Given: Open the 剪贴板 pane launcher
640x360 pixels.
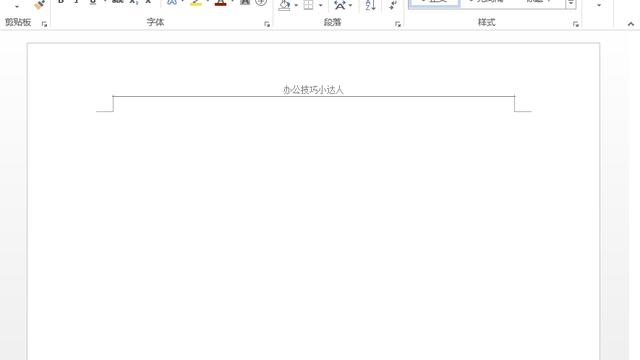Looking at the screenshot, I should 44,24.
